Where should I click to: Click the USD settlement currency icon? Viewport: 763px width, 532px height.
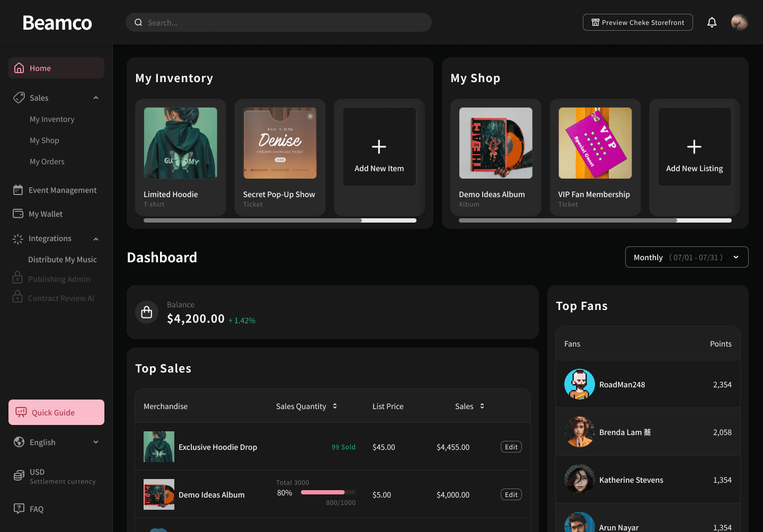point(19,476)
